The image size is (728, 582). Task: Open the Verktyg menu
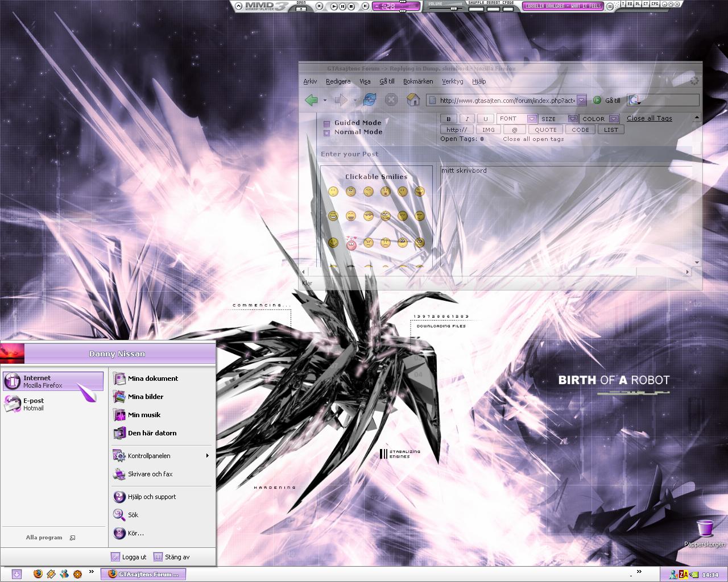pyautogui.click(x=453, y=81)
